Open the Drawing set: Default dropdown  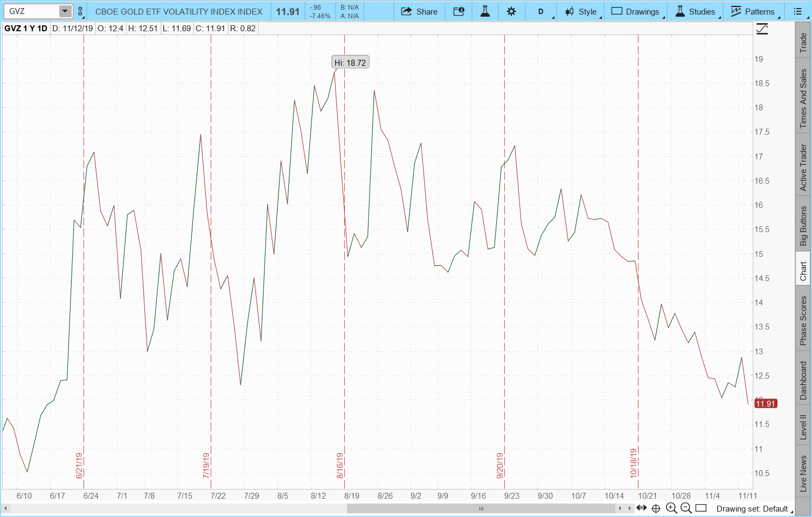pyautogui.click(x=754, y=509)
